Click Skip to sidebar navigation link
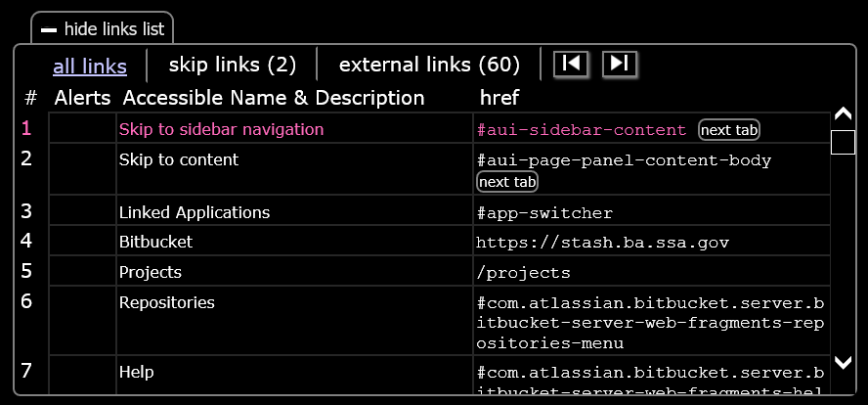Viewport: 868px width, 405px height. click(x=221, y=129)
